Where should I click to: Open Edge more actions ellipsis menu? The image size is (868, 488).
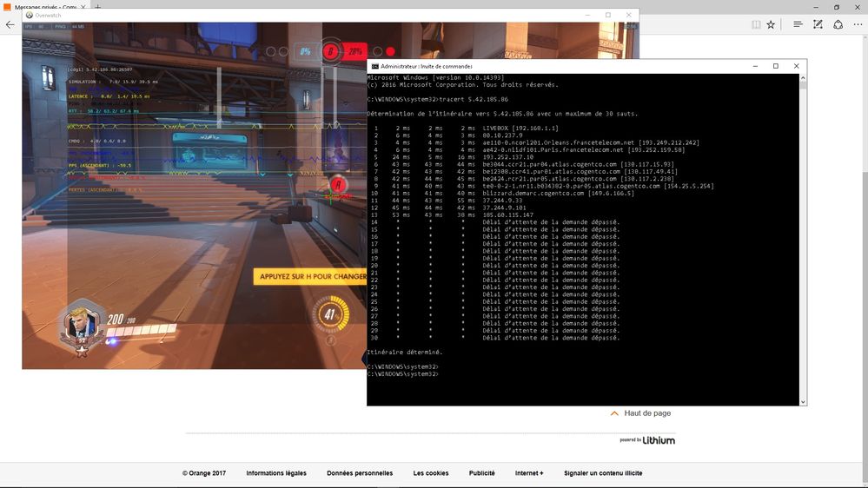858,24
